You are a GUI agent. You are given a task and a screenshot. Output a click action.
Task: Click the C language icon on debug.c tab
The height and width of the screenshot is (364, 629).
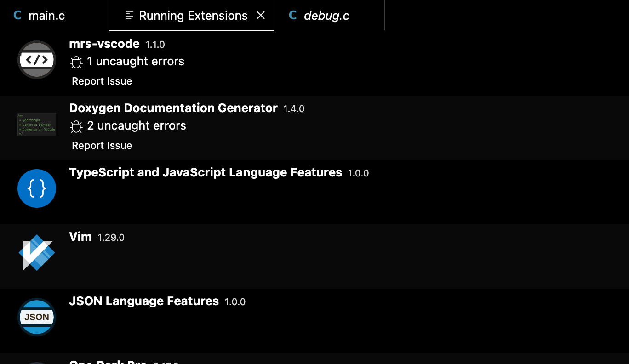pyautogui.click(x=292, y=15)
